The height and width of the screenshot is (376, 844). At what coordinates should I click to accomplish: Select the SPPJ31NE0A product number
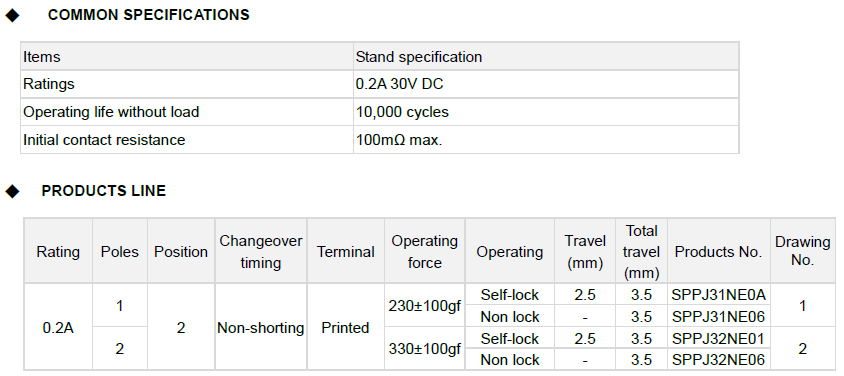(719, 295)
